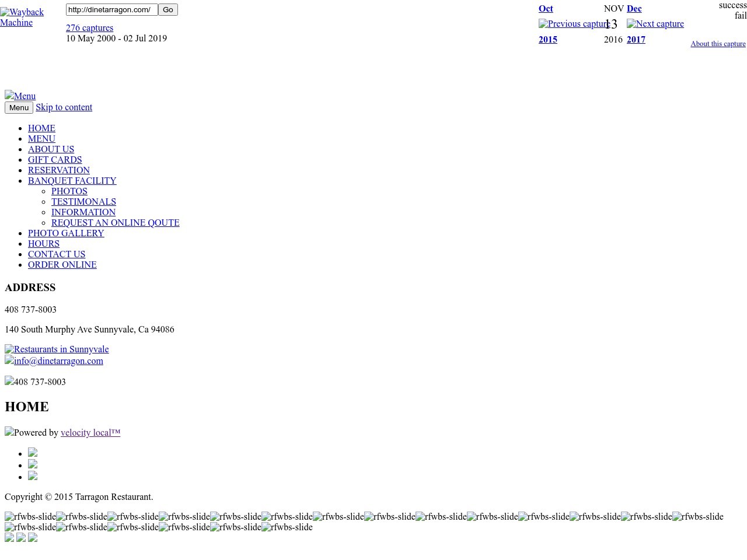The height and width of the screenshot is (560, 747).
Task: Open the RESERVATION navigation link
Action: [59, 170]
